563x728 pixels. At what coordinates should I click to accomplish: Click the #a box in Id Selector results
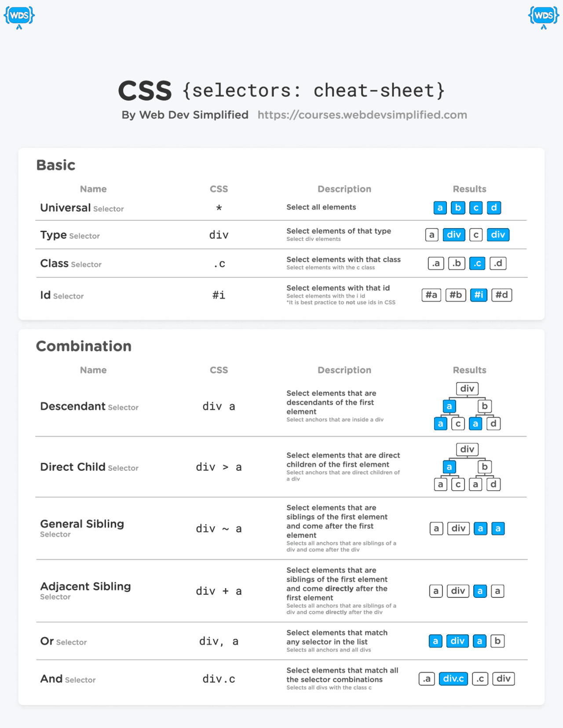click(431, 295)
